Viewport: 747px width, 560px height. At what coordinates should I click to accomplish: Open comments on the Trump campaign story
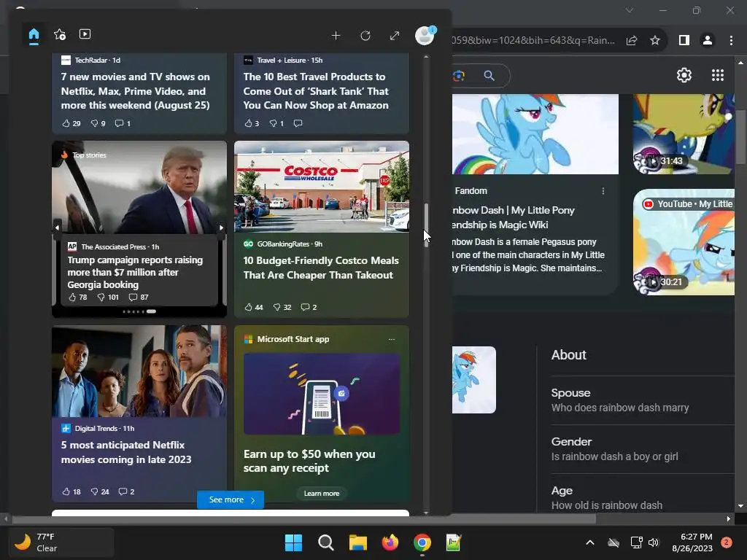[139, 297]
